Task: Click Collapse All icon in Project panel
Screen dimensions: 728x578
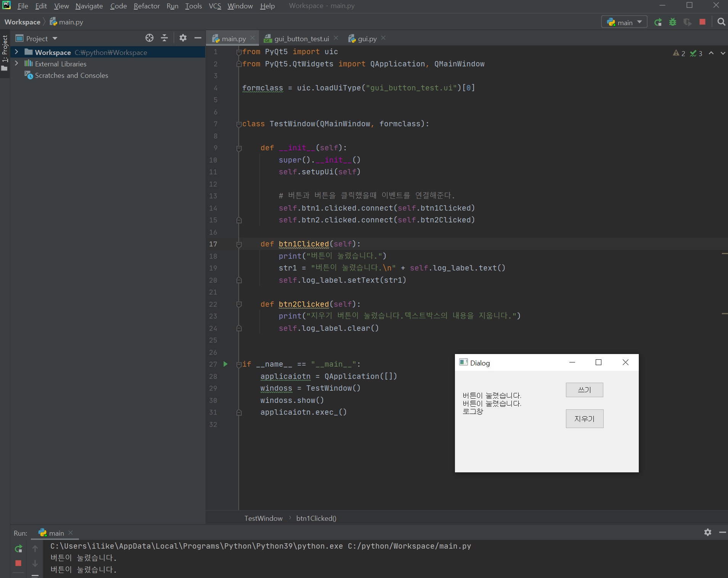Action: point(164,38)
